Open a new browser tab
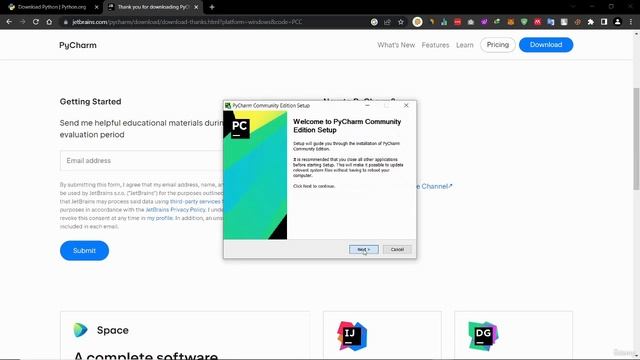This screenshot has width=640, height=360. (x=212, y=7)
